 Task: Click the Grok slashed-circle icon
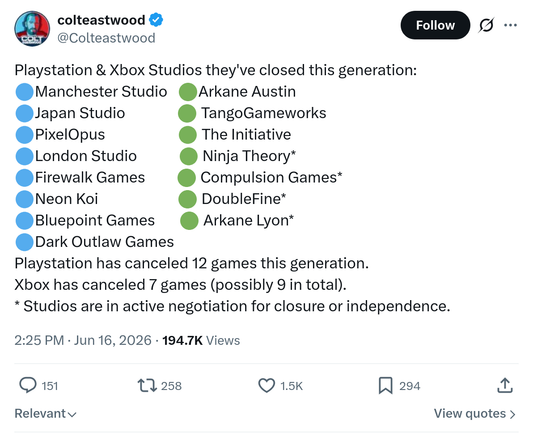[x=486, y=25]
